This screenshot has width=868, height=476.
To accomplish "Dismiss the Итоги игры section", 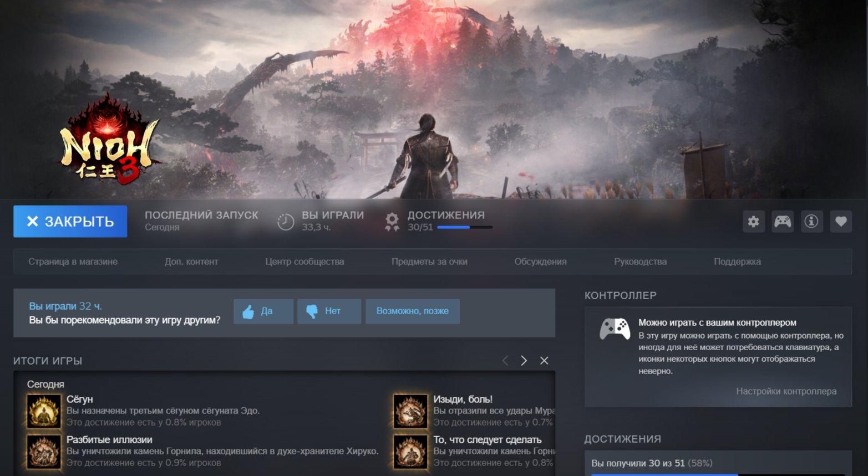I will 544,361.
